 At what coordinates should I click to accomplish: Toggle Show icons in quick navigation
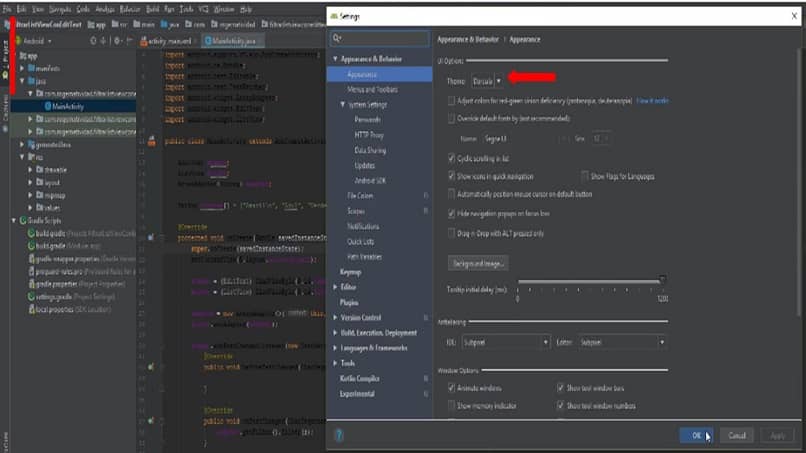[x=451, y=176]
